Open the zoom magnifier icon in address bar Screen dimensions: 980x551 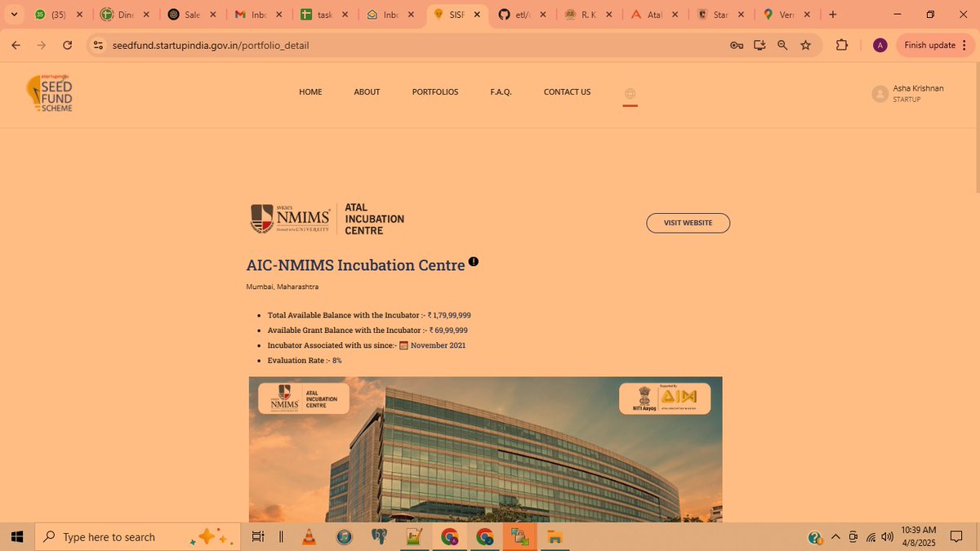(782, 46)
